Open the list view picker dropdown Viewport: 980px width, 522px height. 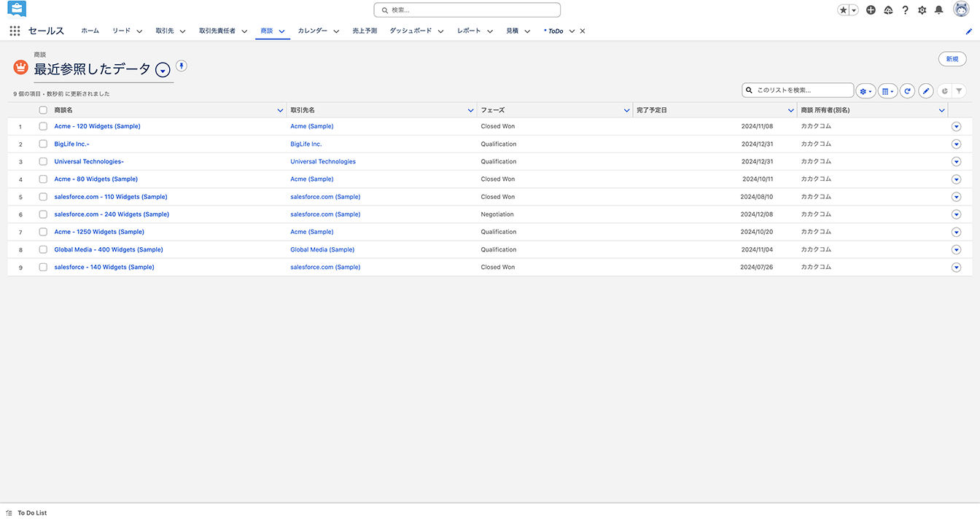(163, 70)
